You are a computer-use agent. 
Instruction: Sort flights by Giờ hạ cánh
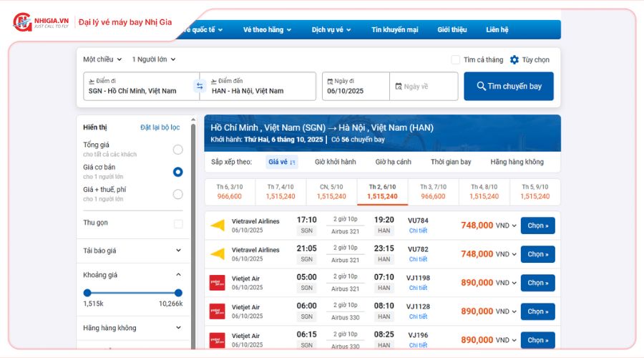[393, 162]
